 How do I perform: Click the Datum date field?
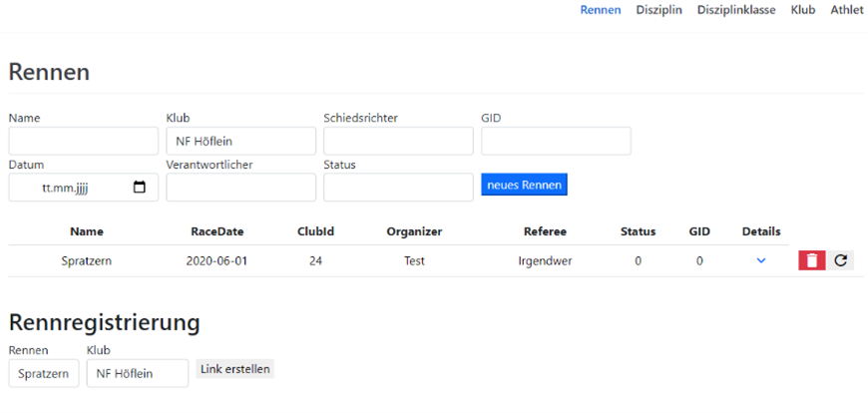(x=84, y=188)
